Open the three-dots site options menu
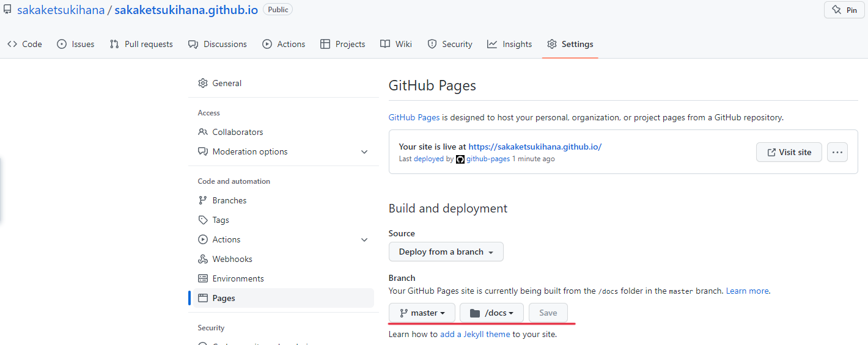868x345 pixels. pos(837,152)
